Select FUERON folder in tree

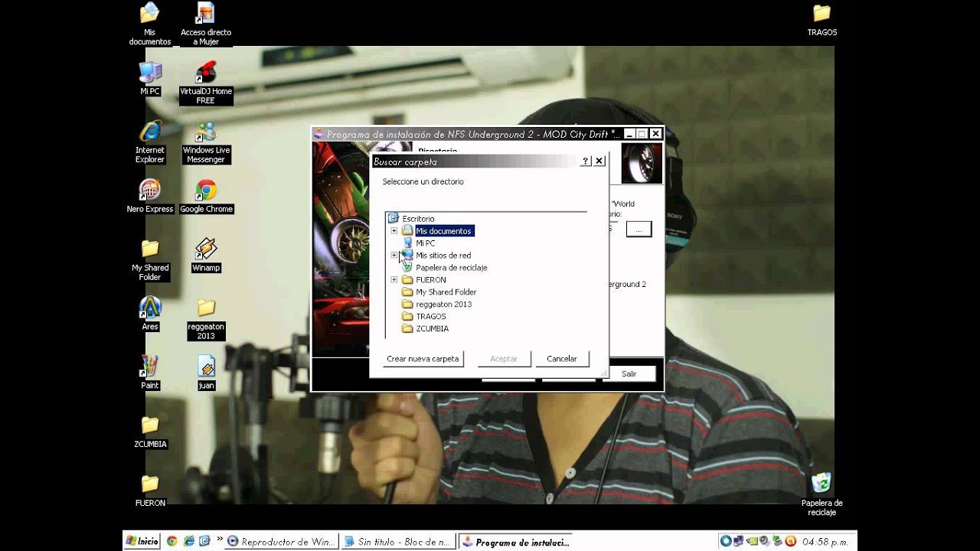pos(430,279)
